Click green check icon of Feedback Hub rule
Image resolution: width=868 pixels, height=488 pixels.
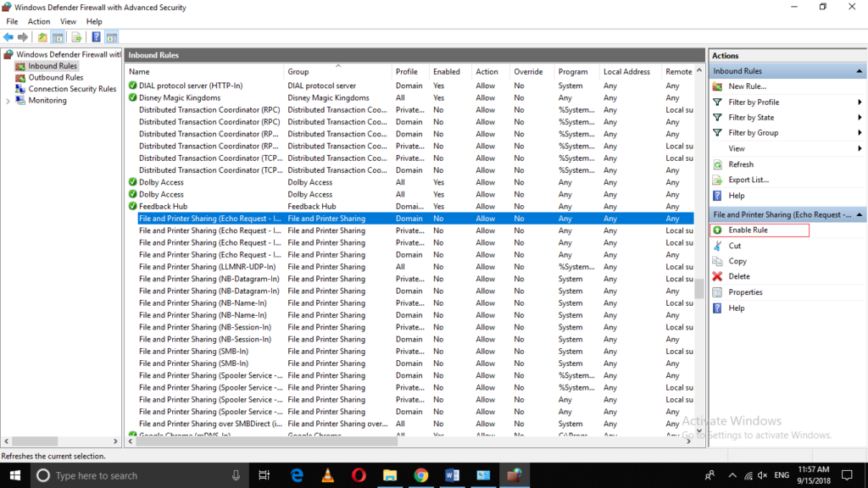click(x=132, y=206)
